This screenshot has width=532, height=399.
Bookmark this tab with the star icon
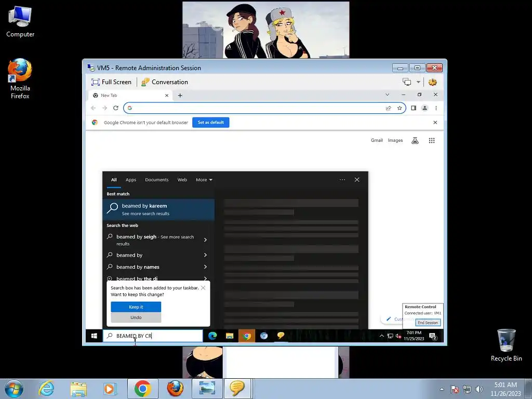[400, 108]
